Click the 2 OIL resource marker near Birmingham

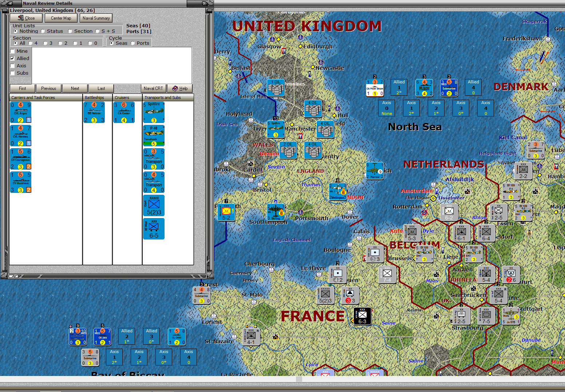click(x=288, y=150)
